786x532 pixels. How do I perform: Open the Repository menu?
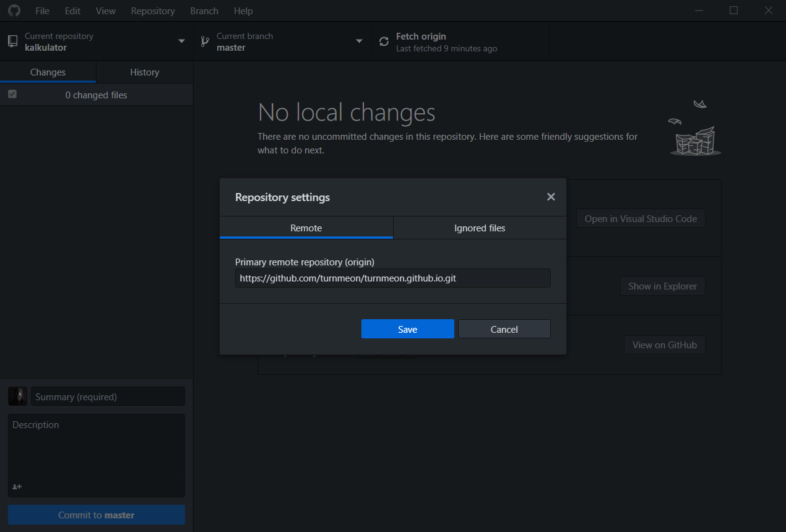tap(152, 11)
